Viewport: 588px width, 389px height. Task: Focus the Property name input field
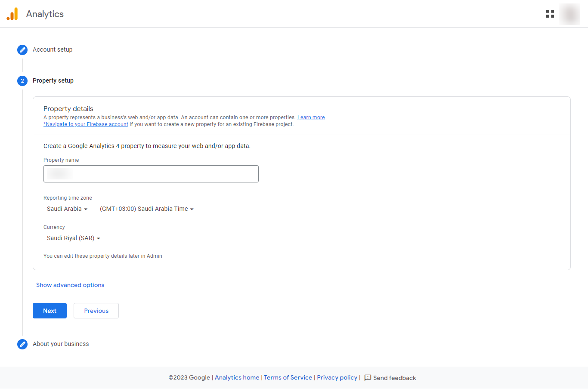click(151, 174)
